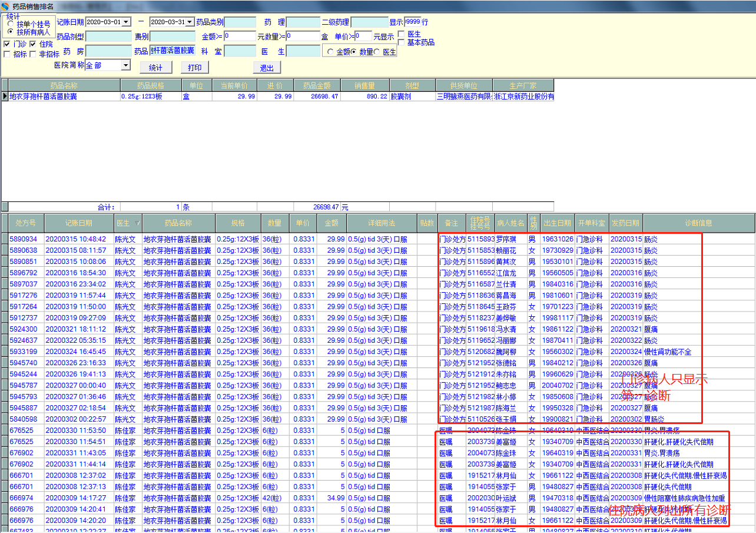Click the 详细用法 column header

pos(382,223)
